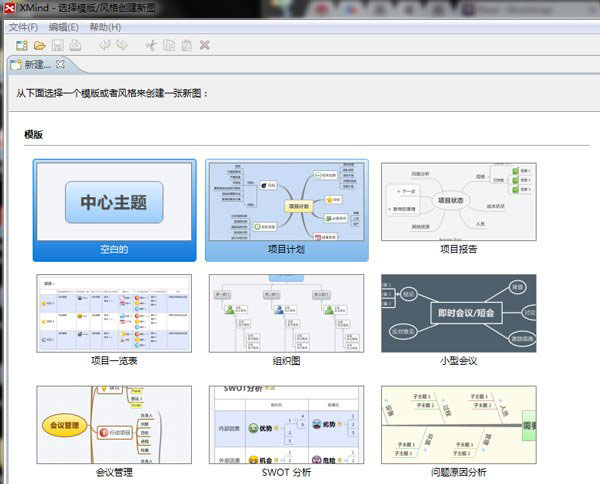The image size is (600, 484).
Task: Close the 新建 tab
Action: pyautogui.click(x=59, y=64)
